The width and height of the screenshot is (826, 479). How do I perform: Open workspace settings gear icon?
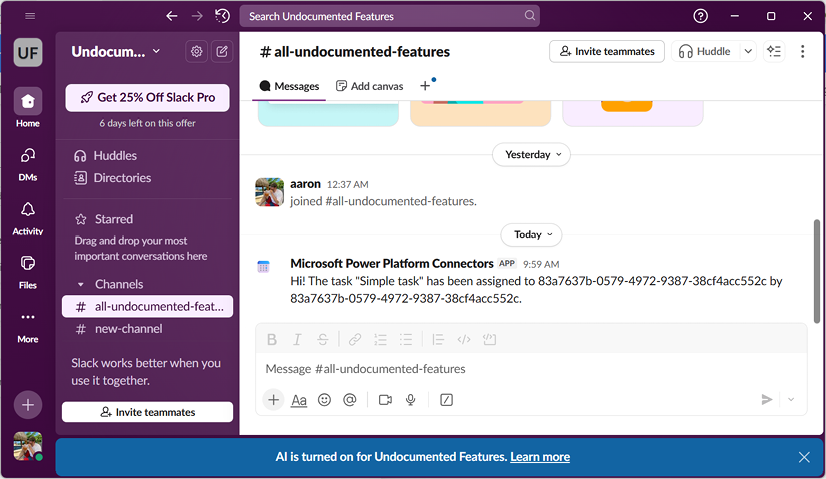coord(196,51)
